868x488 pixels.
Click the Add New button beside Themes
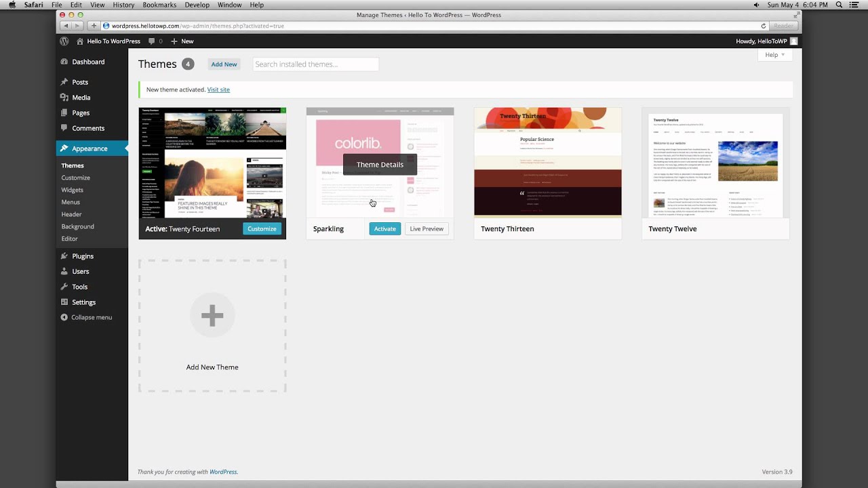(224, 64)
